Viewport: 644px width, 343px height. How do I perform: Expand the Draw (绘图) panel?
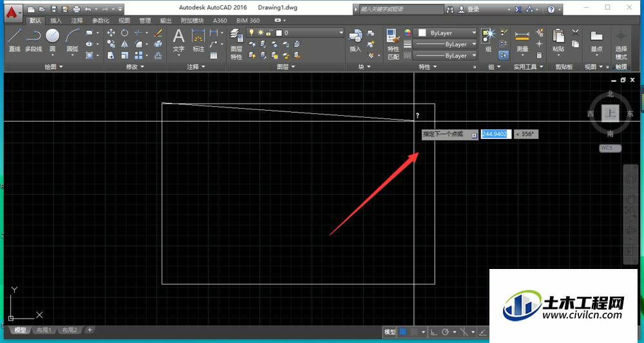tap(53, 66)
